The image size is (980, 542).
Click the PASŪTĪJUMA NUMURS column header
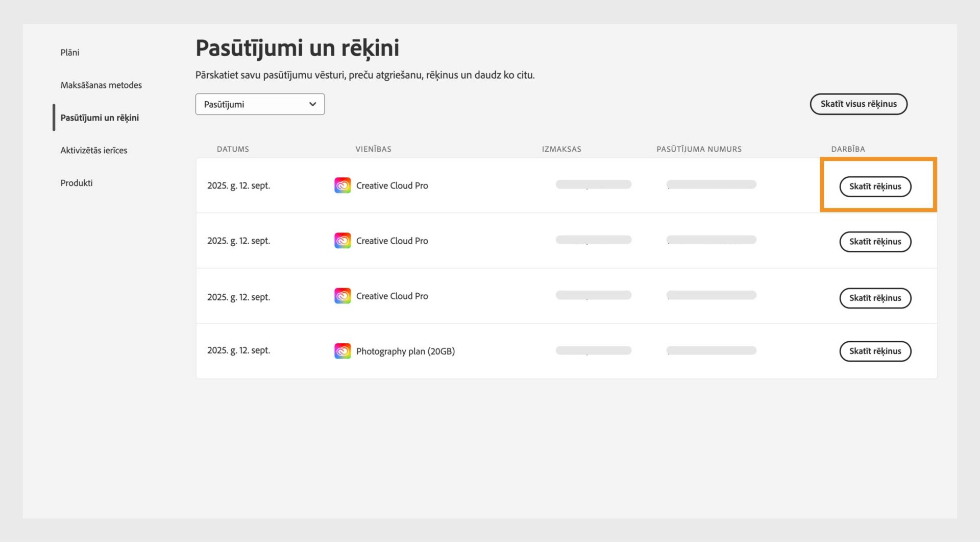[699, 149]
